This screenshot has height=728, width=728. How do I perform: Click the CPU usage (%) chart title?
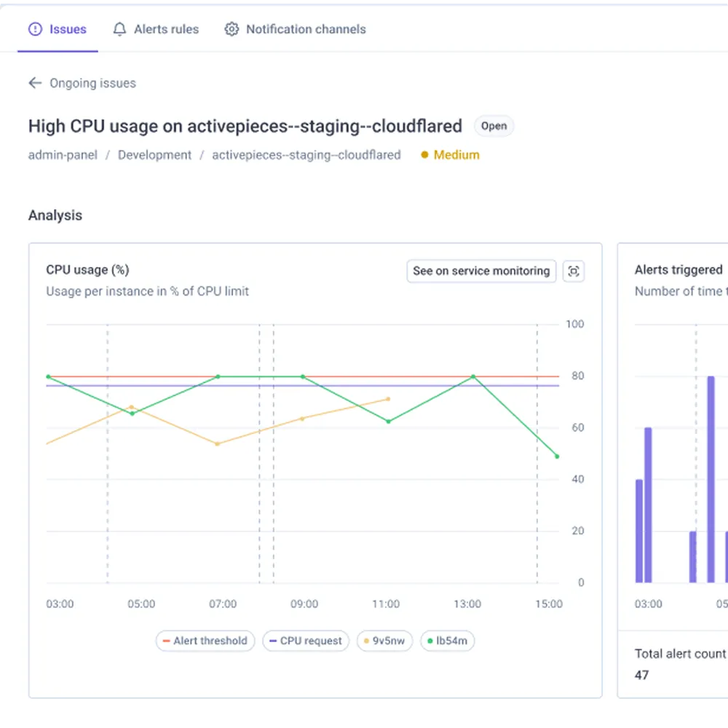click(88, 270)
